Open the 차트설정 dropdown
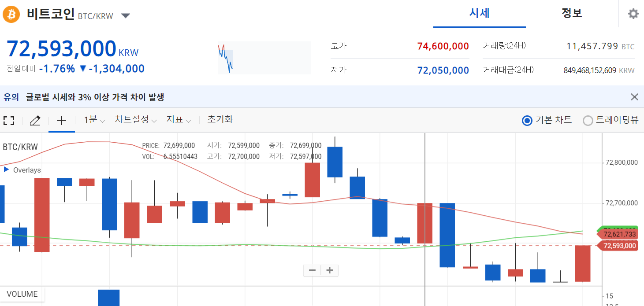The width and height of the screenshot is (644, 306). (136, 120)
